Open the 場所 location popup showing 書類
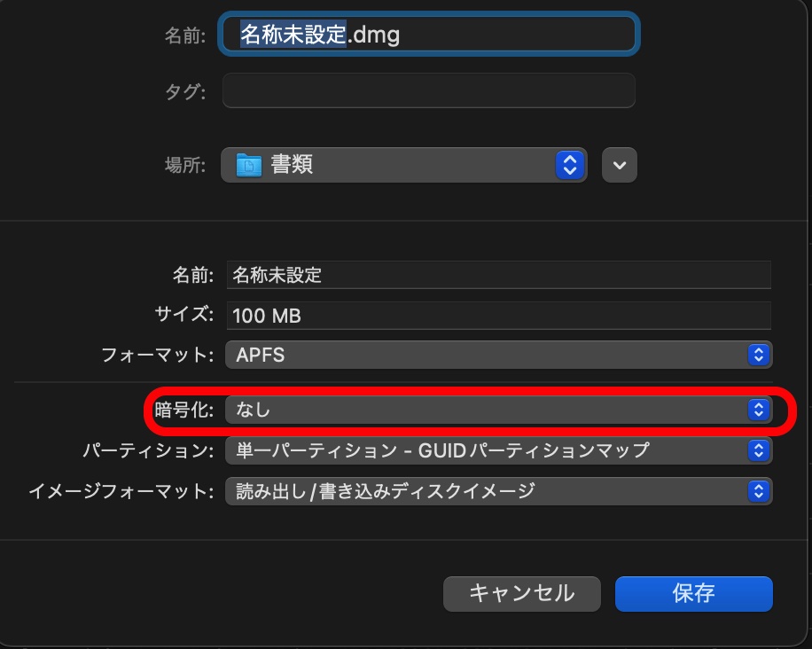The height and width of the screenshot is (649, 812). [x=404, y=165]
